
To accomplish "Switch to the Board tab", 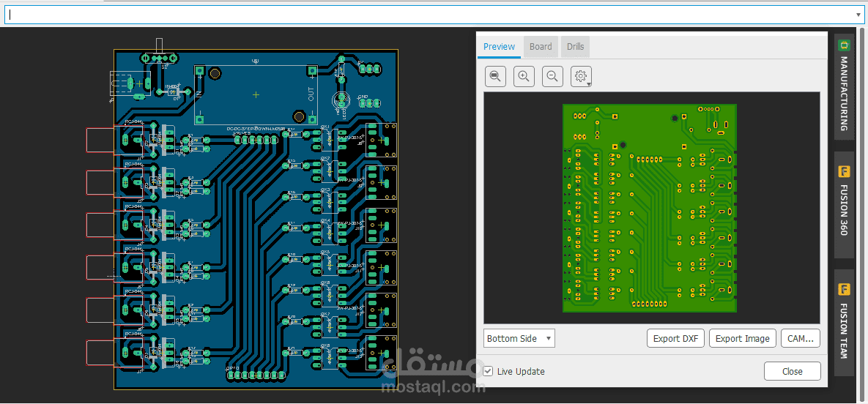I will click(x=541, y=47).
